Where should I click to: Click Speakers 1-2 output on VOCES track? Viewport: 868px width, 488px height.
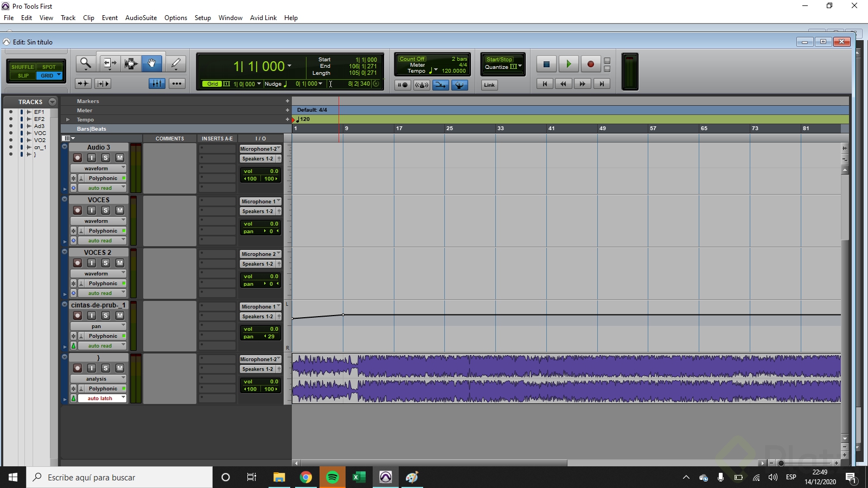click(258, 211)
